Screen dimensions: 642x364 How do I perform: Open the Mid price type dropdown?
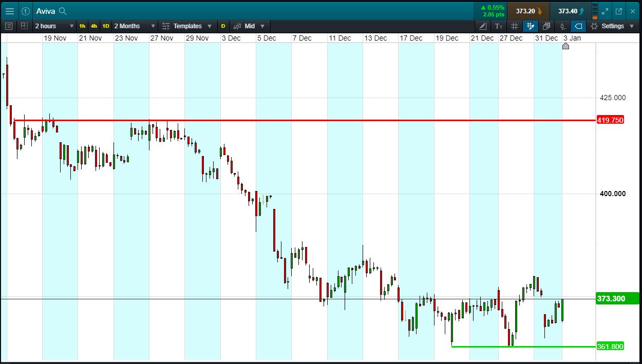(249, 26)
